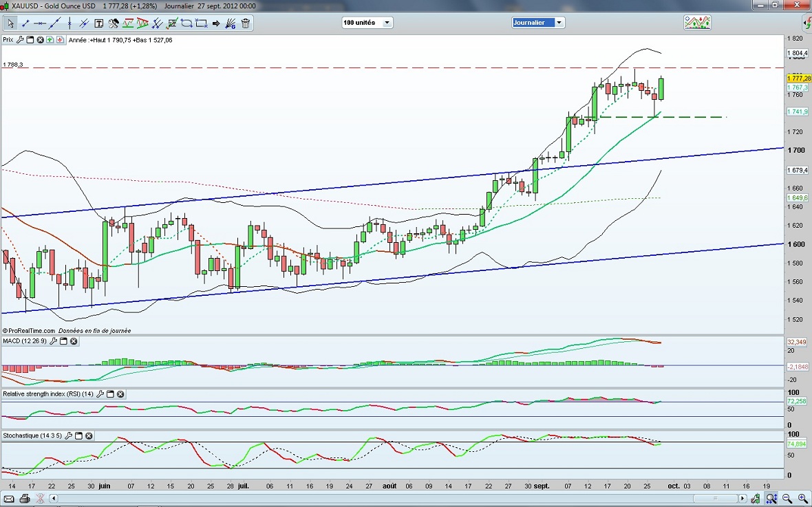Open MACD indicator wrench settings
The width and height of the screenshot is (812, 507).
point(52,341)
